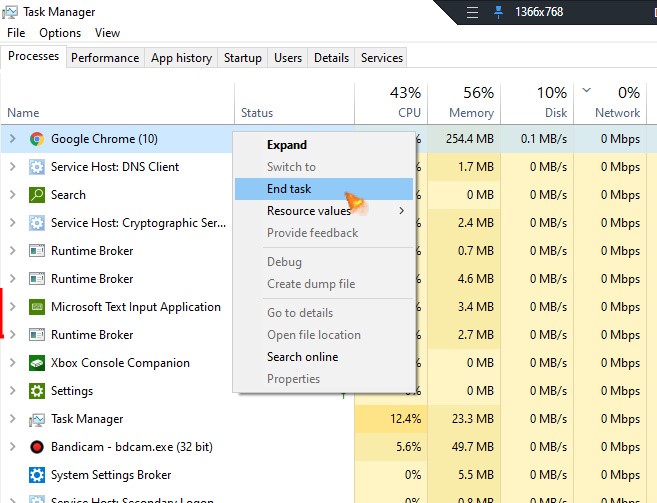Viewport: 657px width, 503px height.
Task: Click the Task Manager process icon
Action: 37,419
